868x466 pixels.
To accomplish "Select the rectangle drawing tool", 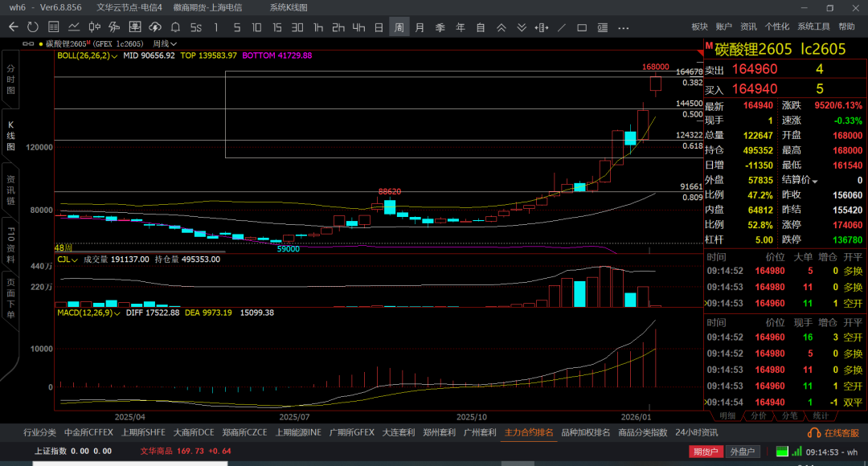I will click(582, 27).
